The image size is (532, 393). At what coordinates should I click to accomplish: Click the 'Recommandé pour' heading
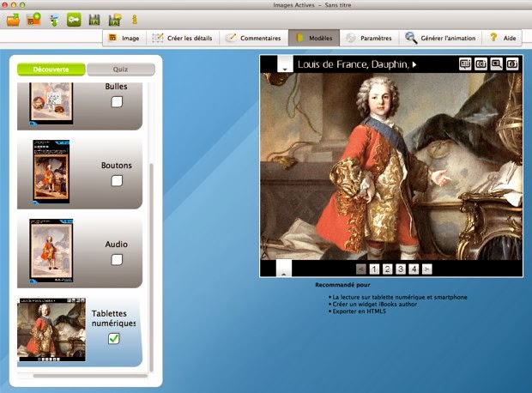(x=342, y=285)
